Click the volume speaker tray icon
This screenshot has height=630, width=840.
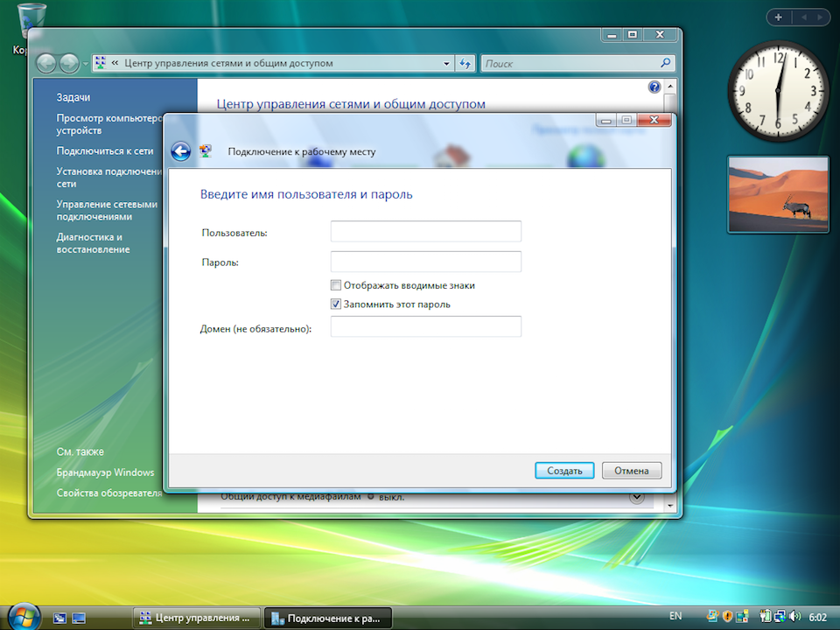click(x=795, y=617)
